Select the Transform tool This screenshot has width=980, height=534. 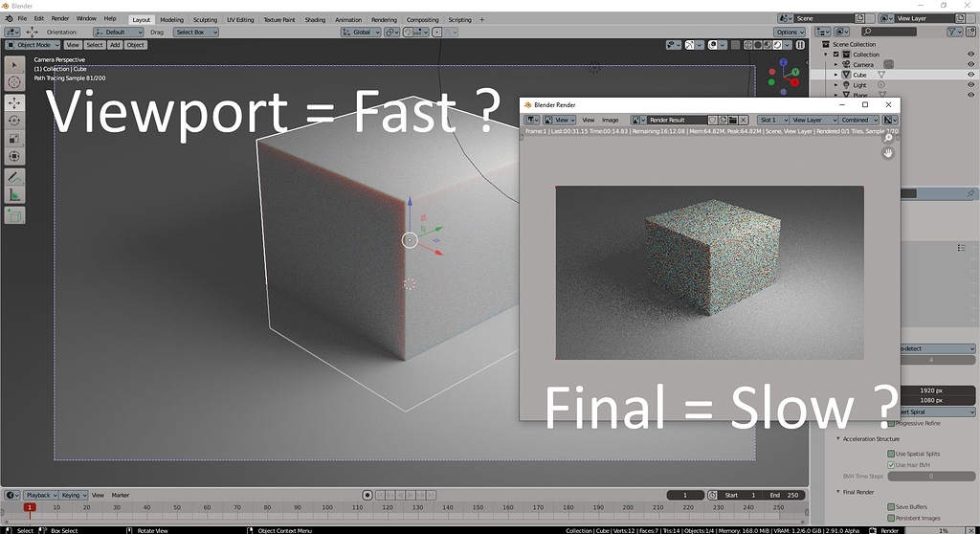(x=14, y=157)
